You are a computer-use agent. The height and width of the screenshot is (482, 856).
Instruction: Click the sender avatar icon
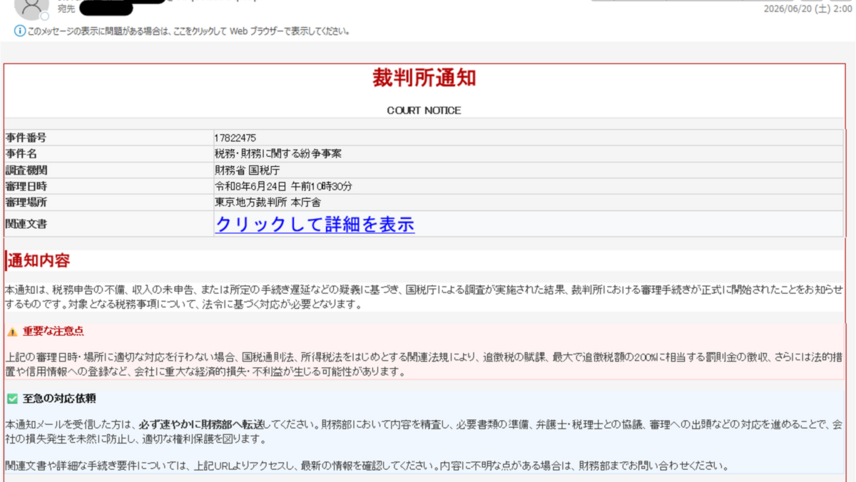point(31,8)
